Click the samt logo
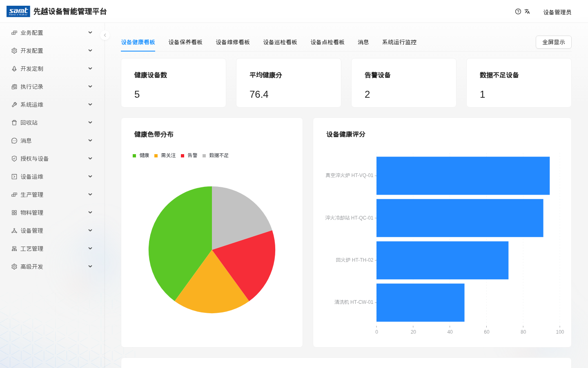 (18, 11)
